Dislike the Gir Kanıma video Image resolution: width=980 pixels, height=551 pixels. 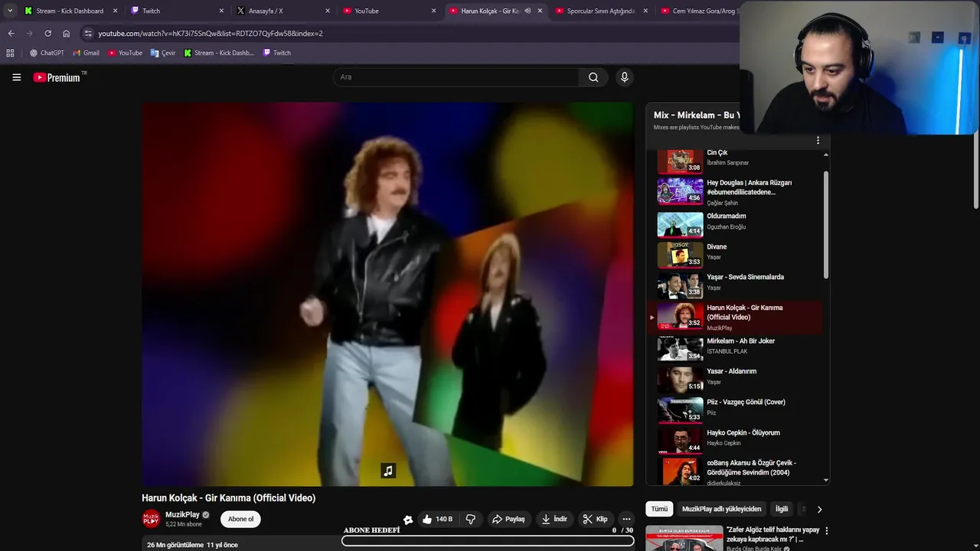coord(471,519)
